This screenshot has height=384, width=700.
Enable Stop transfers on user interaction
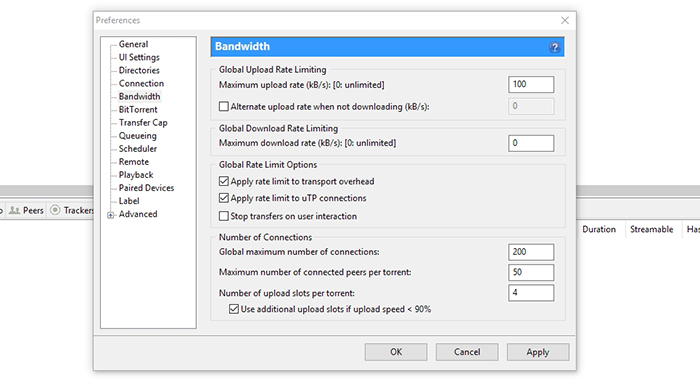coord(224,216)
